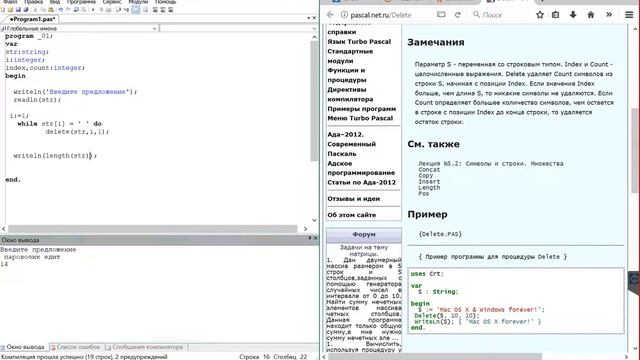This screenshot has height=360, width=640.
Task: Close the Program1.pas editor tab
Action: 314,18
